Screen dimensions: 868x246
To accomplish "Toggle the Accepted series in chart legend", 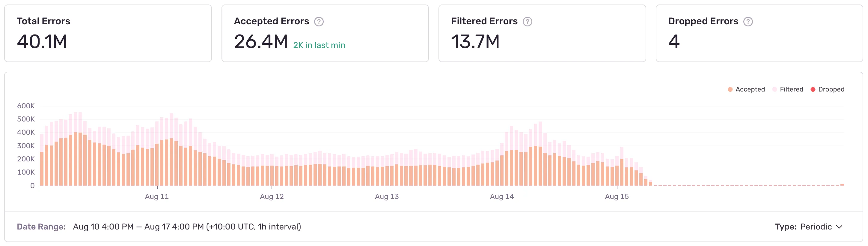I will click(x=746, y=89).
